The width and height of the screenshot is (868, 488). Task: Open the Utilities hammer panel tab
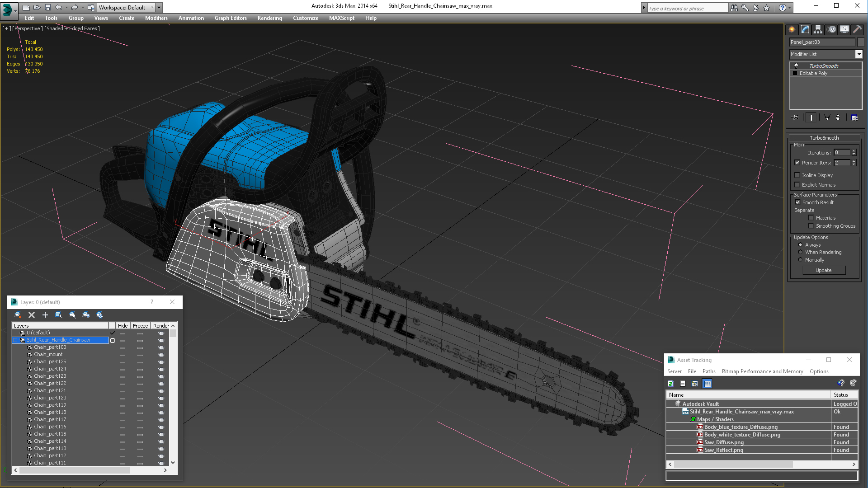pos(857,29)
